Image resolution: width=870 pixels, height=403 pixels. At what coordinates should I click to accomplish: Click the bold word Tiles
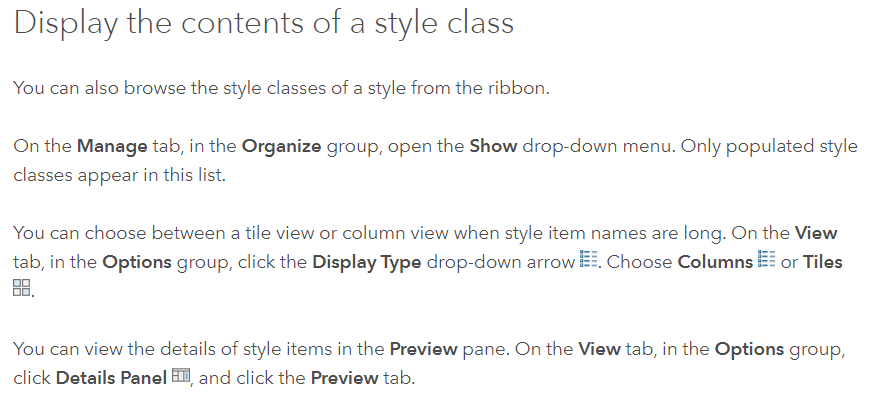(823, 262)
